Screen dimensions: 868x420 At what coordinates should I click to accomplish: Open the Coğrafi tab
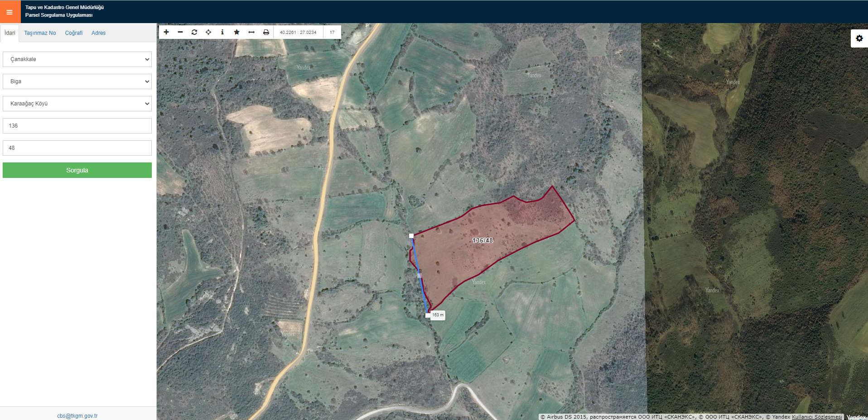pos(73,33)
